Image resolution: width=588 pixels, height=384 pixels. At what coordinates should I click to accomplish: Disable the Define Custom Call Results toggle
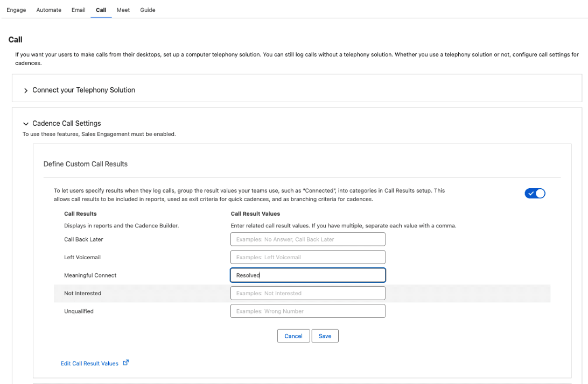pos(535,194)
